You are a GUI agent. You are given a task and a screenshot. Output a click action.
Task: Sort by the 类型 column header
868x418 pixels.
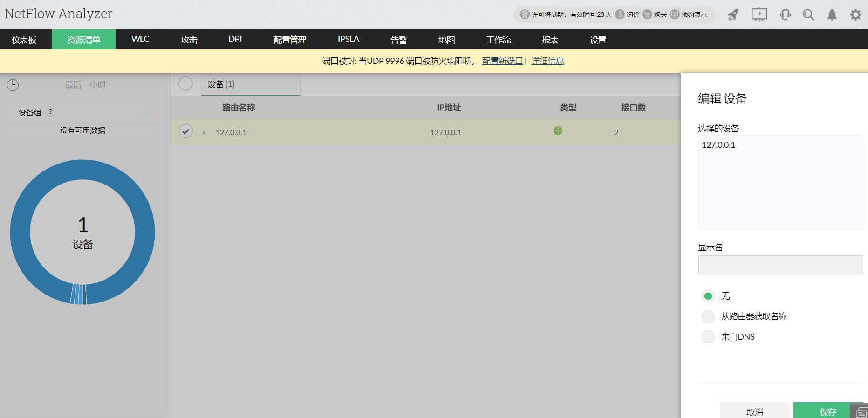[568, 108]
